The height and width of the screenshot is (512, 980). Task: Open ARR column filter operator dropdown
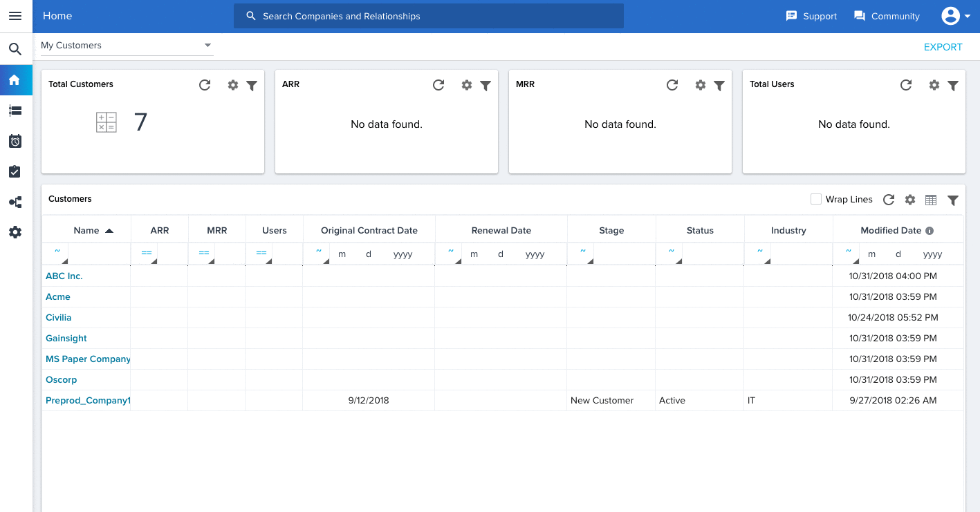[x=146, y=254]
